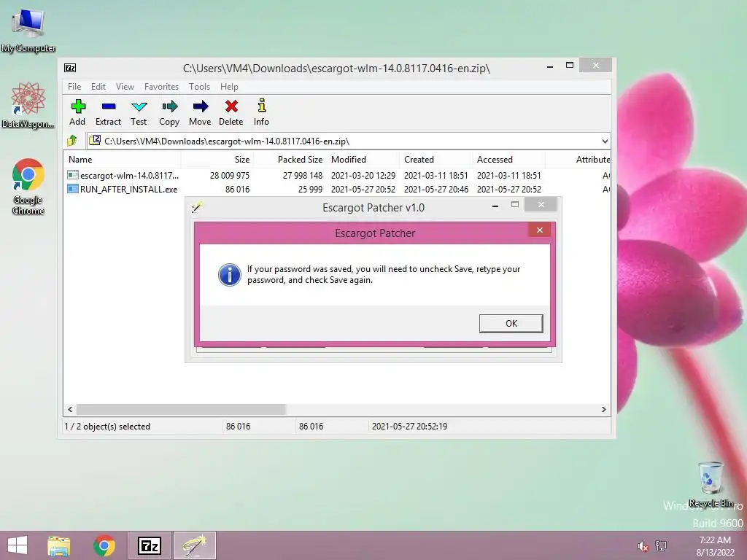The height and width of the screenshot is (560, 747).
Task: Sort by Packed Size column header
Action: point(290,160)
